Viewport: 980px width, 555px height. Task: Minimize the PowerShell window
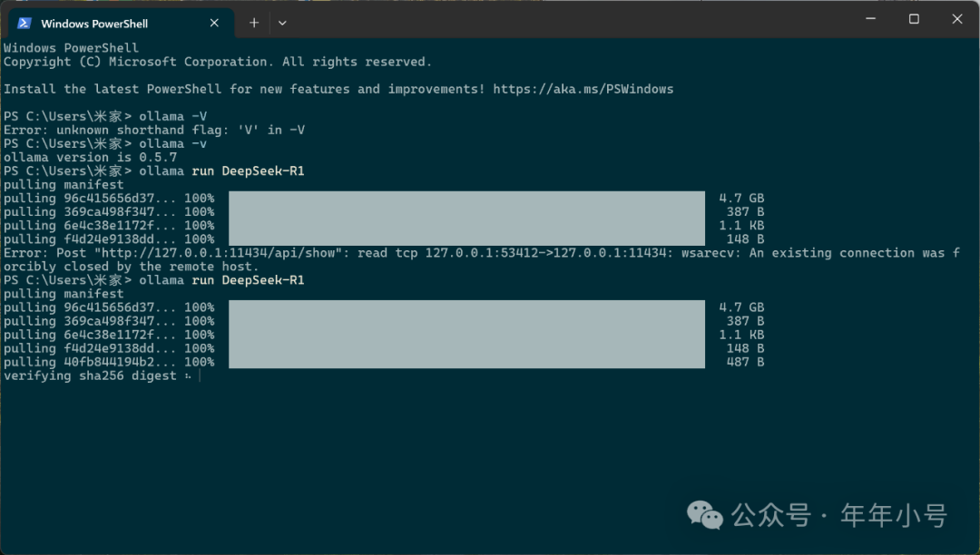(x=870, y=19)
